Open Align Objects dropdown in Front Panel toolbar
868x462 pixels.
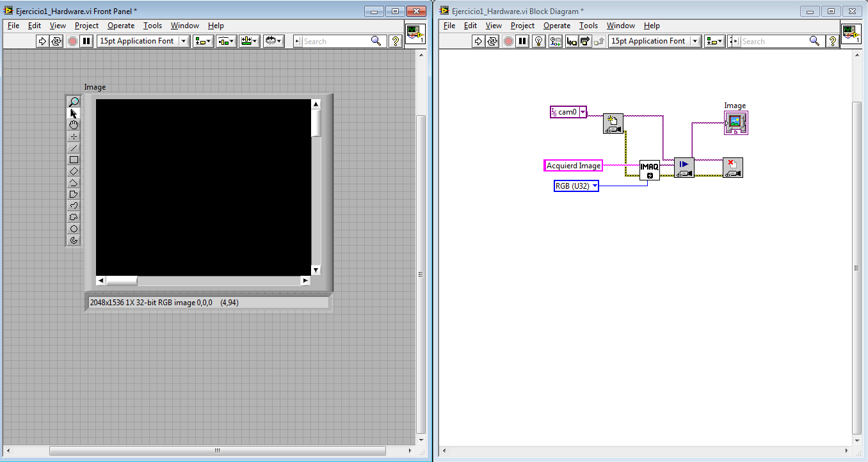coord(204,41)
